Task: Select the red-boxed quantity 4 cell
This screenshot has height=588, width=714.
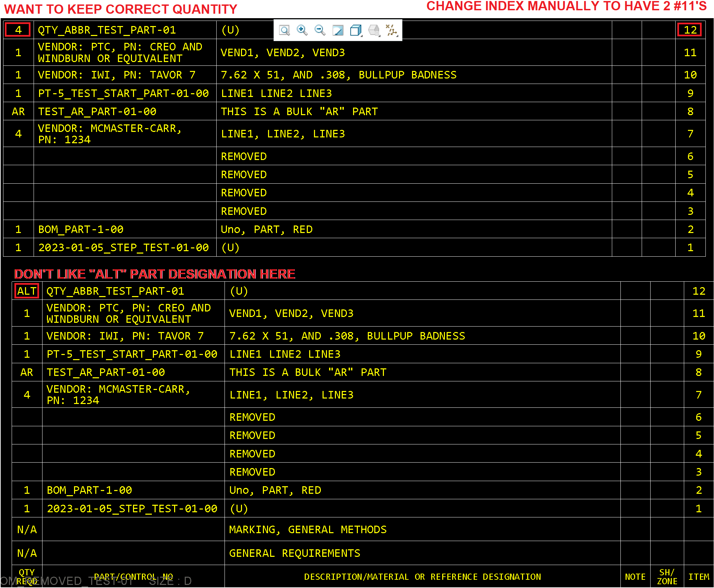Action: coord(18,30)
